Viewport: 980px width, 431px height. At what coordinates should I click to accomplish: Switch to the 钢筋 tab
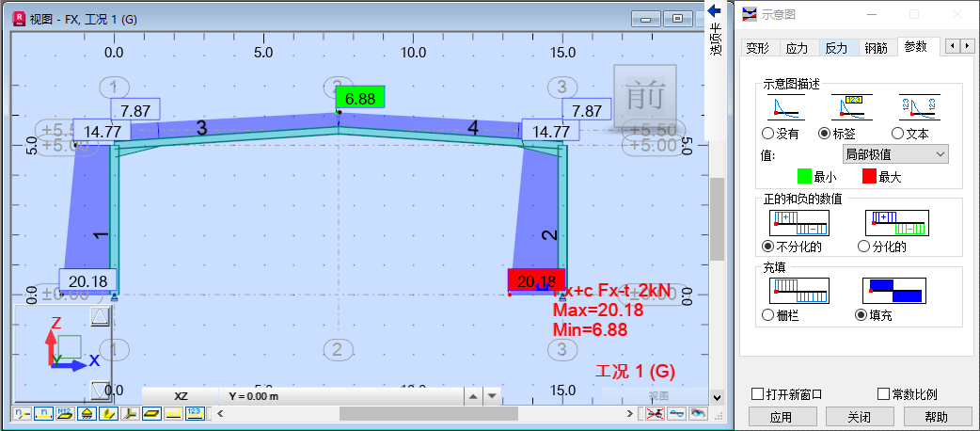pyautogui.click(x=877, y=49)
